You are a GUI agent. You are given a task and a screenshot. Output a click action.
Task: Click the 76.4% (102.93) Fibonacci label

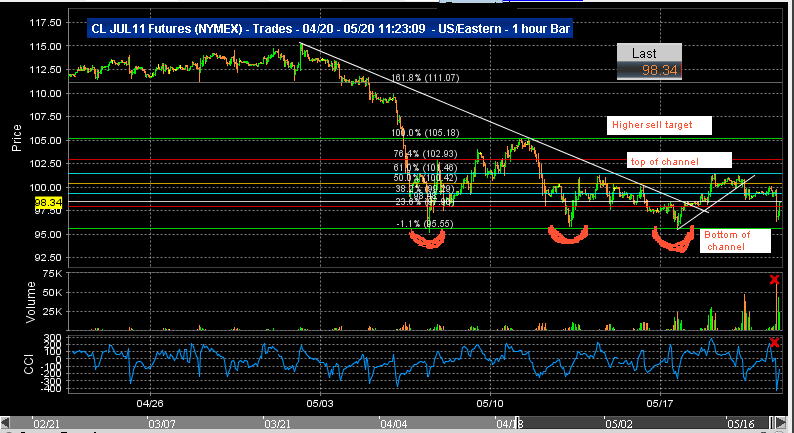click(x=425, y=154)
